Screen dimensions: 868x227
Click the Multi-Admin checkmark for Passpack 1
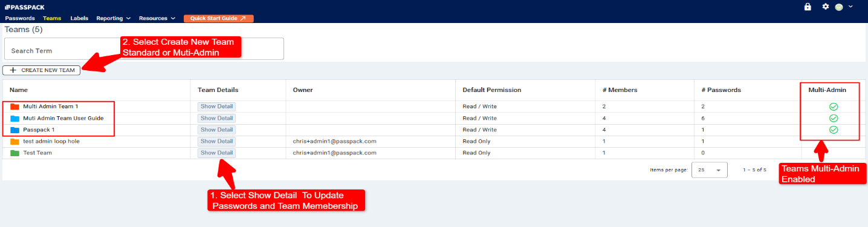pos(833,130)
